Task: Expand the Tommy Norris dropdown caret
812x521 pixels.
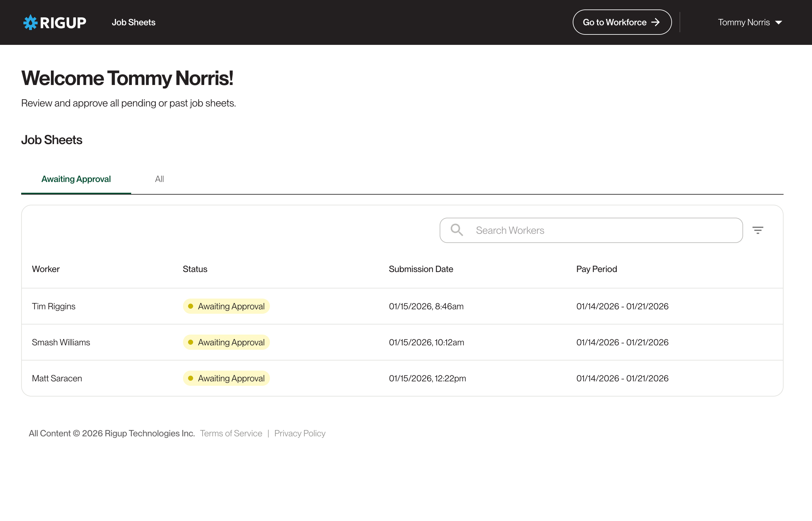Action: coord(778,23)
